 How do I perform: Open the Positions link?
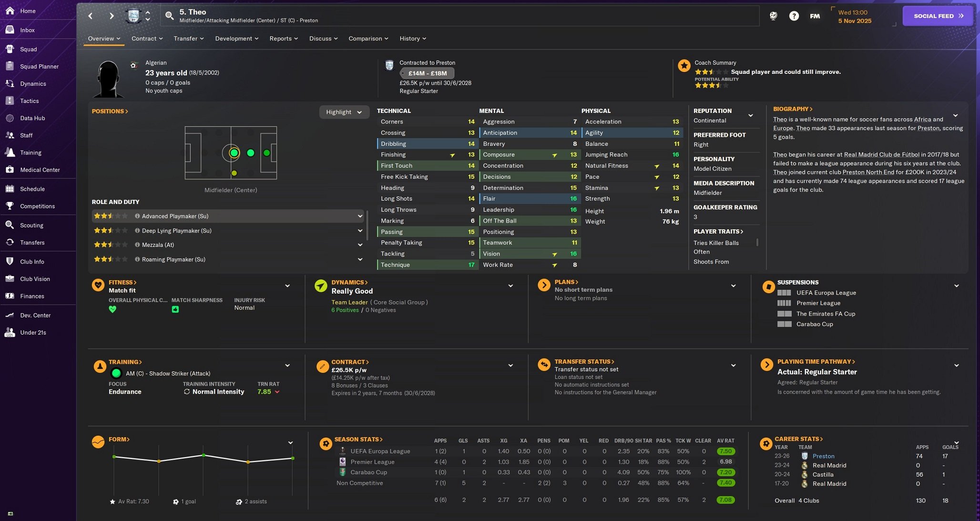click(x=110, y=111)
